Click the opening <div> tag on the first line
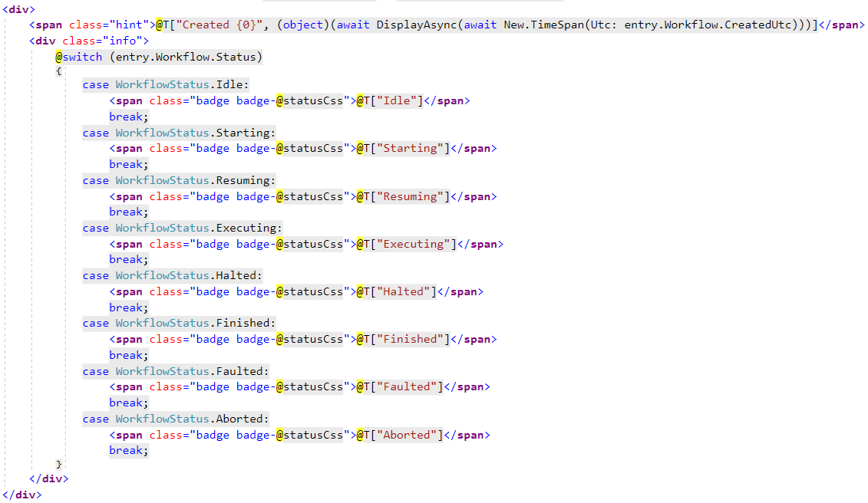868x503 pixels. (x=19, y=9)
